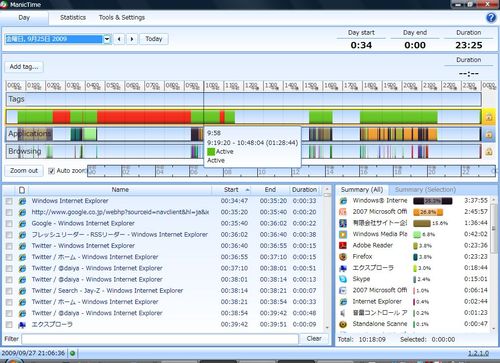Click the Add tag... button
This screenshot has height=363, width=500.
pyautogui.click(x=24, y=67)
